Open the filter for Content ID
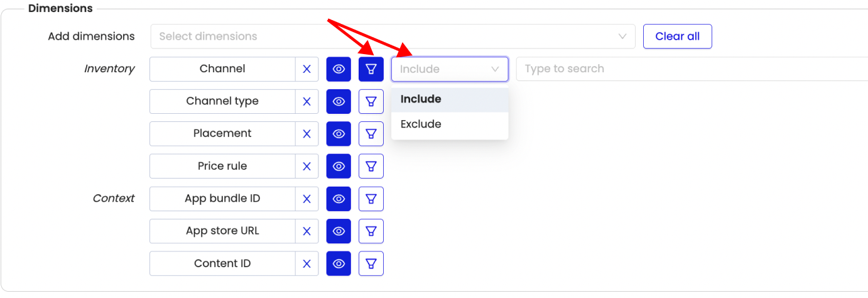Screen dimensions: 868x298 pyautogui.click(x=371, y=263)
